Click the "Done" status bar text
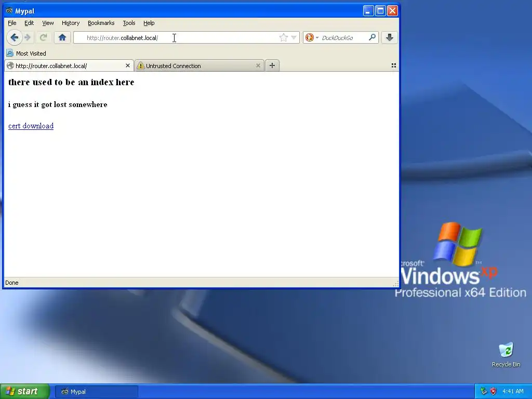The width and height of the screenshot is (532, 399). click(x=12, y=283)
